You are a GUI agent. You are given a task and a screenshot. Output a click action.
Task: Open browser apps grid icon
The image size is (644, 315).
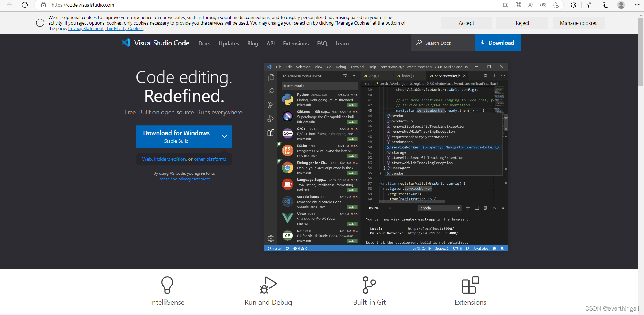518,5
